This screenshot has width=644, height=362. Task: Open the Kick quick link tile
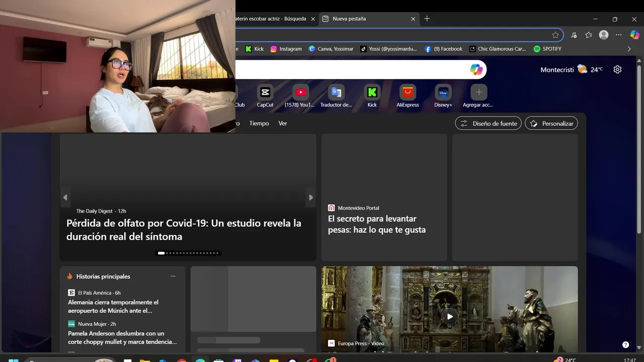372,96
